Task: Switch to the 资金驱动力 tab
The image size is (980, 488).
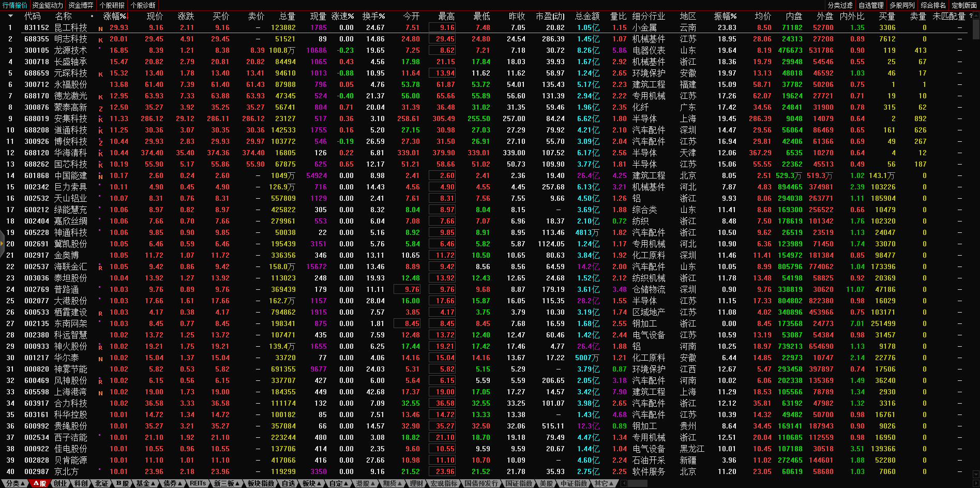Action: tap(48, 5)
